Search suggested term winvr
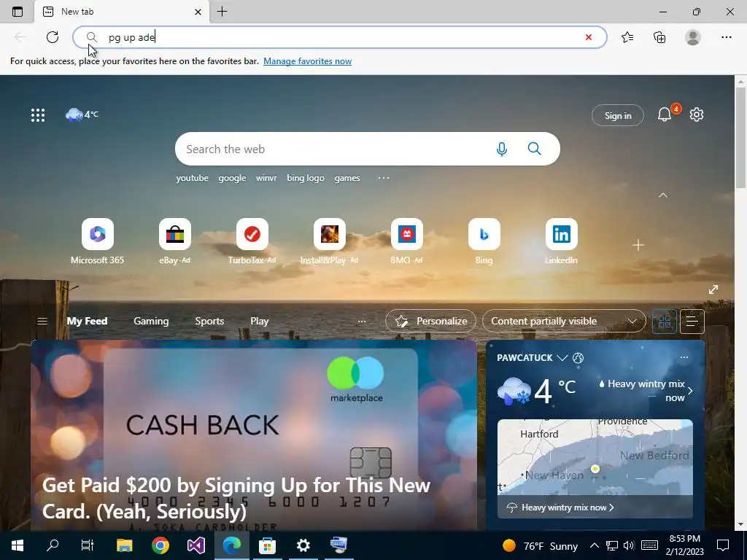This screenshot has width=747, height=560. (x=266, y=178)
